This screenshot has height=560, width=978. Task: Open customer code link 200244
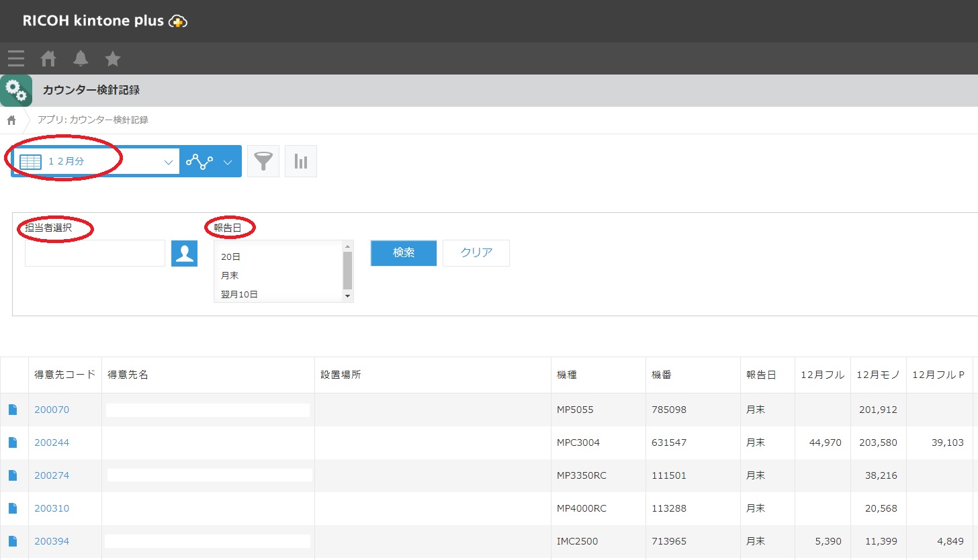tap(52, 442)
